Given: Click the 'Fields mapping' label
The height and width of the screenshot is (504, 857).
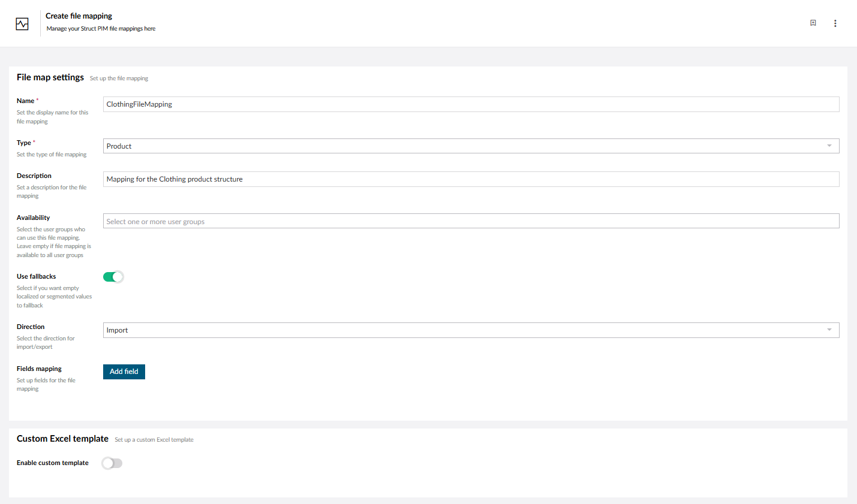Looking at the screenshot, I should pyautogui.click(x=39, y=369).
